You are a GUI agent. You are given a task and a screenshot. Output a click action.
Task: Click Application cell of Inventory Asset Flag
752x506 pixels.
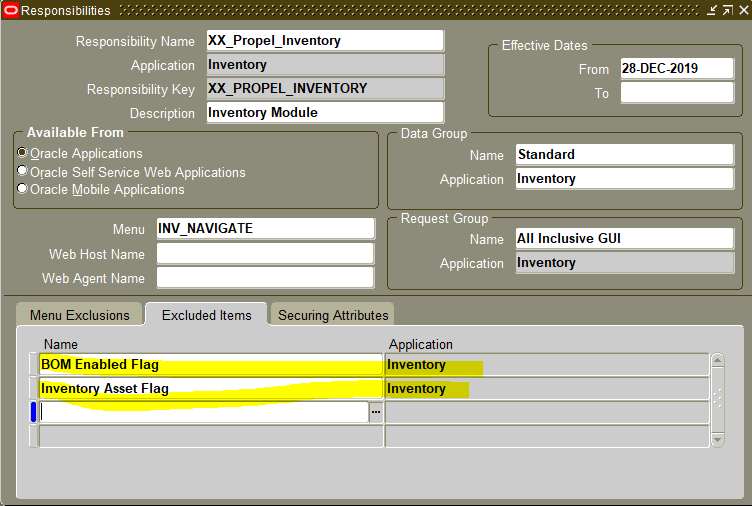click(x=547, y=388)
